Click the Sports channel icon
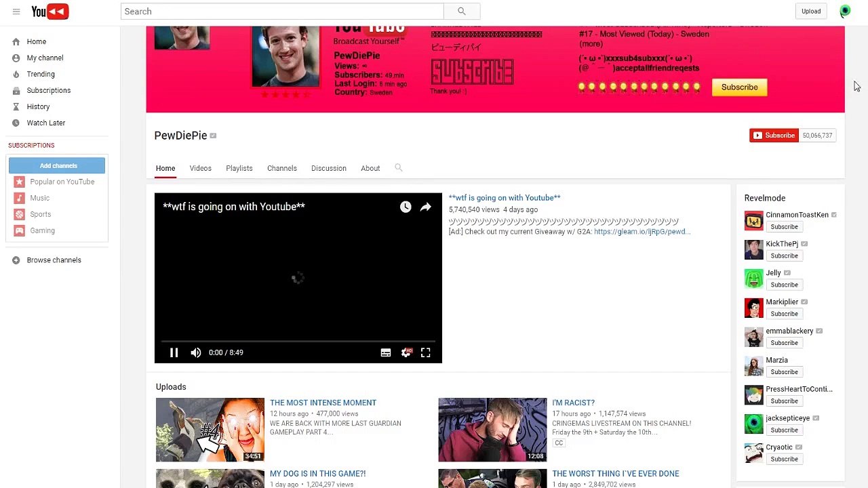Image resolution: width=868 pixels, height=488 pixels. pos(19,214)
